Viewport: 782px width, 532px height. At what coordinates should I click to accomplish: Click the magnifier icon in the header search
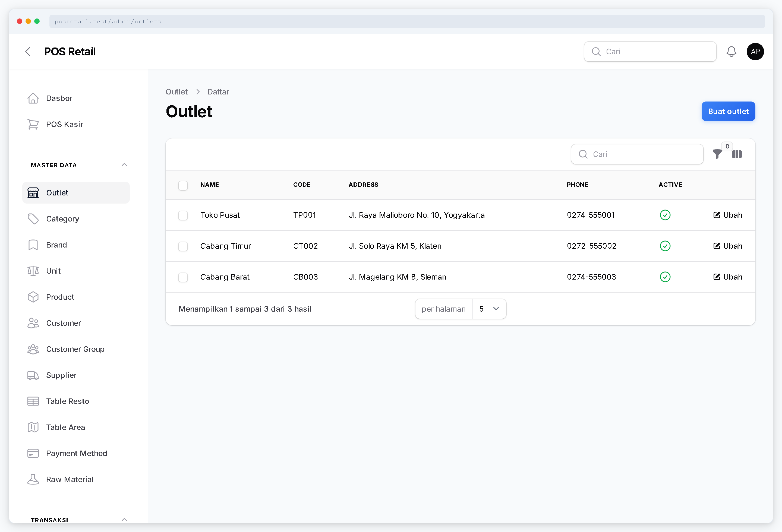coord(596,52)
